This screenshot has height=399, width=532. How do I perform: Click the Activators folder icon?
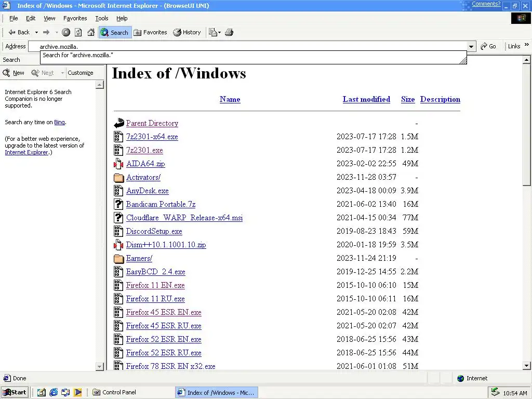[119, 178]
